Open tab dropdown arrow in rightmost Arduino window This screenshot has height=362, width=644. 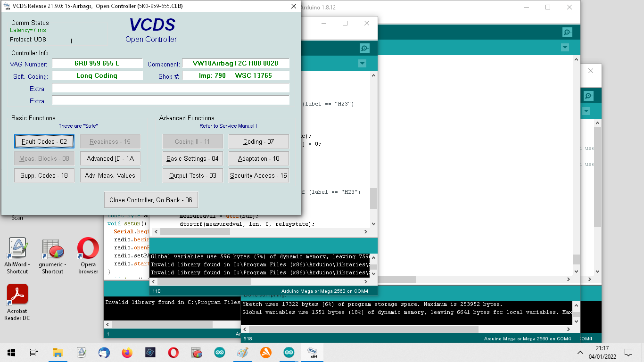tap(586, 111)
